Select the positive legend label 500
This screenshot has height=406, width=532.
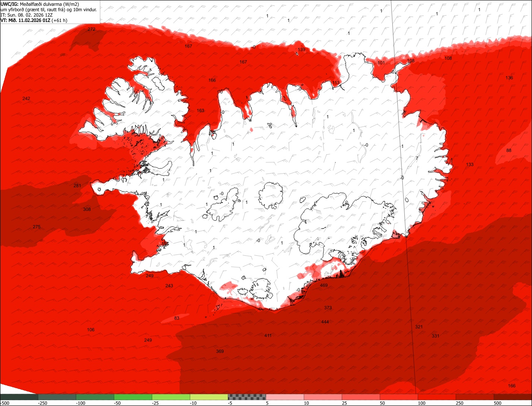tap(498, 403)
